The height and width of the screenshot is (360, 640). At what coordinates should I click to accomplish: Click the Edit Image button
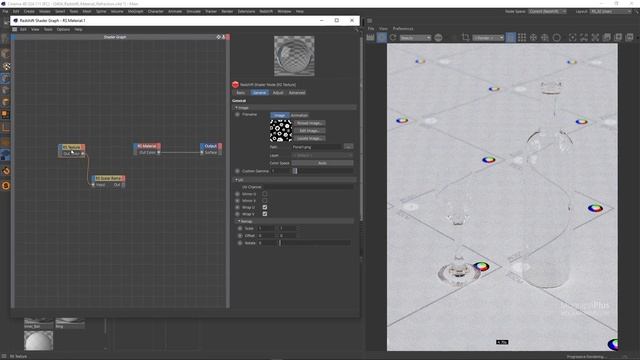coord(310,131)
